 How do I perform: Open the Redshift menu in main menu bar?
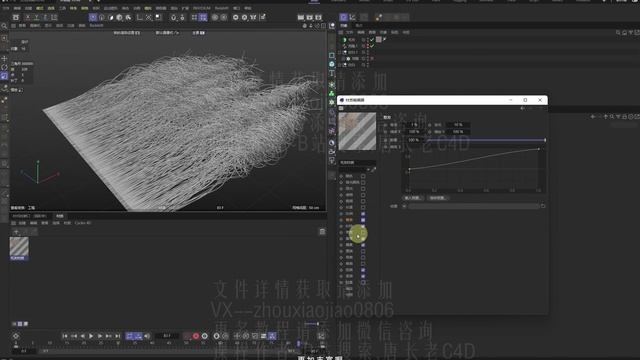[x=221, y=8]
